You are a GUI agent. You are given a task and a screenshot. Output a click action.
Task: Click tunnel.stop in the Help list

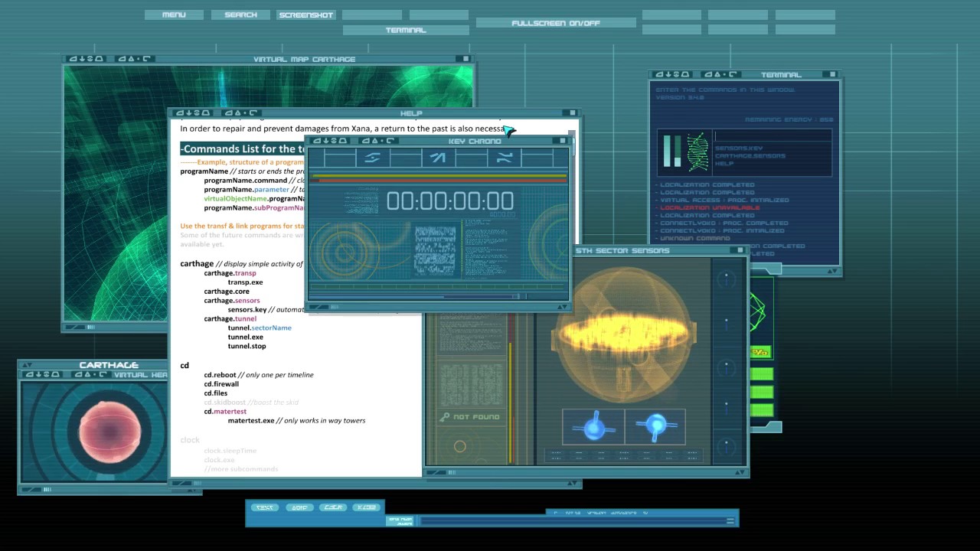(x=247, y=346)
